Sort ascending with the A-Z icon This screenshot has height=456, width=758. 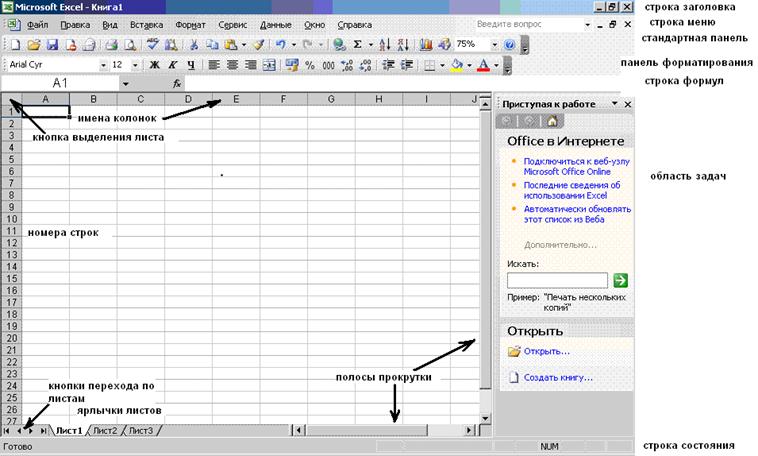tap(385, 44)
